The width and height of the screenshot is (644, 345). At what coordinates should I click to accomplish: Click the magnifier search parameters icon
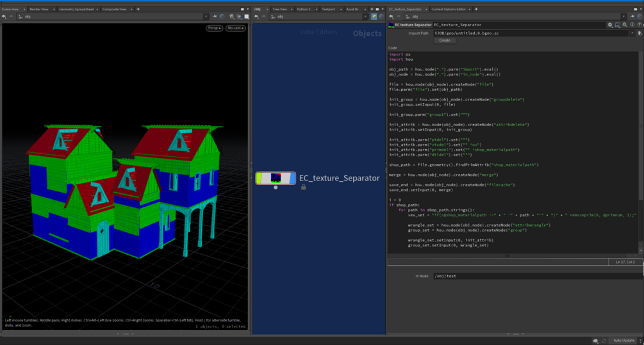pyautogui.click(x=625, y=25)
